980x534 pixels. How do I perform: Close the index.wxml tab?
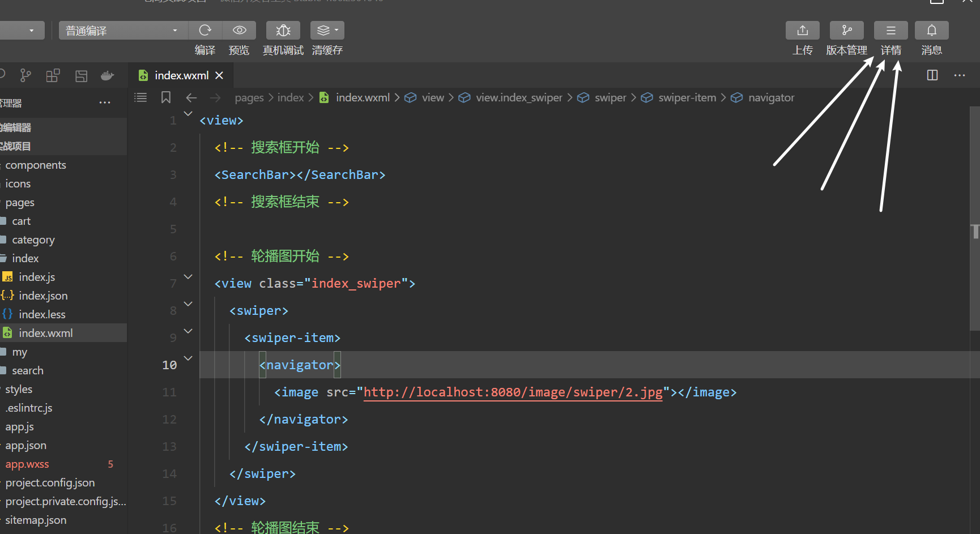[x=219, y=75]
